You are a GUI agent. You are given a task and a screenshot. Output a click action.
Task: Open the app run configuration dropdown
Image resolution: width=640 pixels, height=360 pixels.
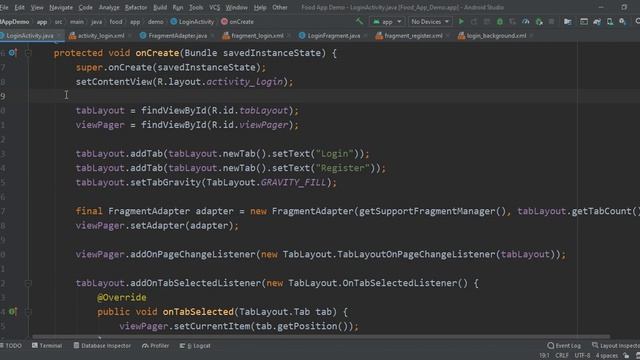pos(387,22)
